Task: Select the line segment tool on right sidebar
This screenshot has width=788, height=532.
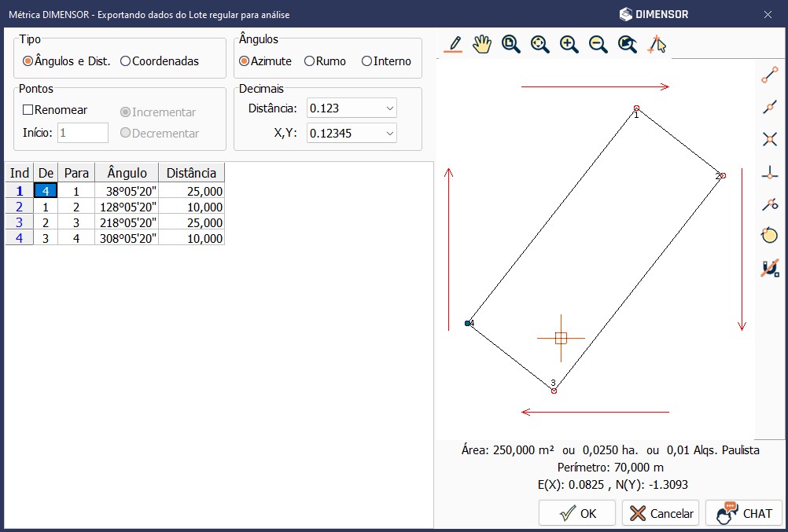Action: pyautogui.click(x=769, y=76)
